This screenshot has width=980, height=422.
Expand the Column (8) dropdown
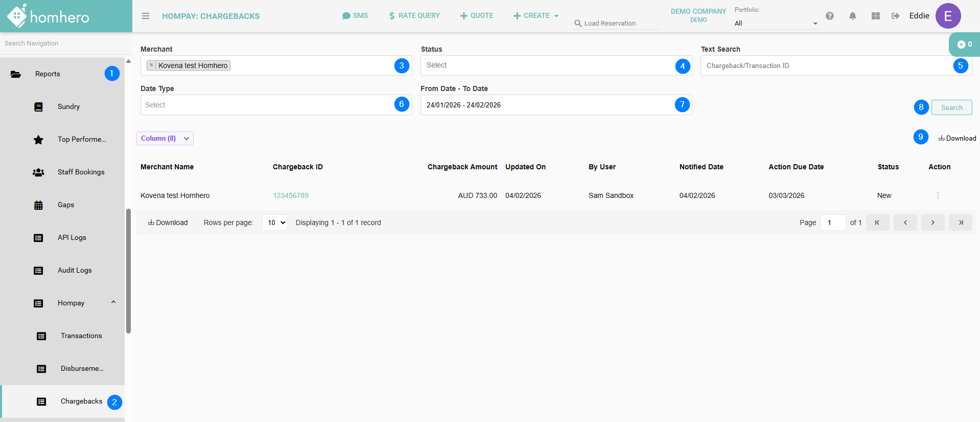tap(165, 139)
